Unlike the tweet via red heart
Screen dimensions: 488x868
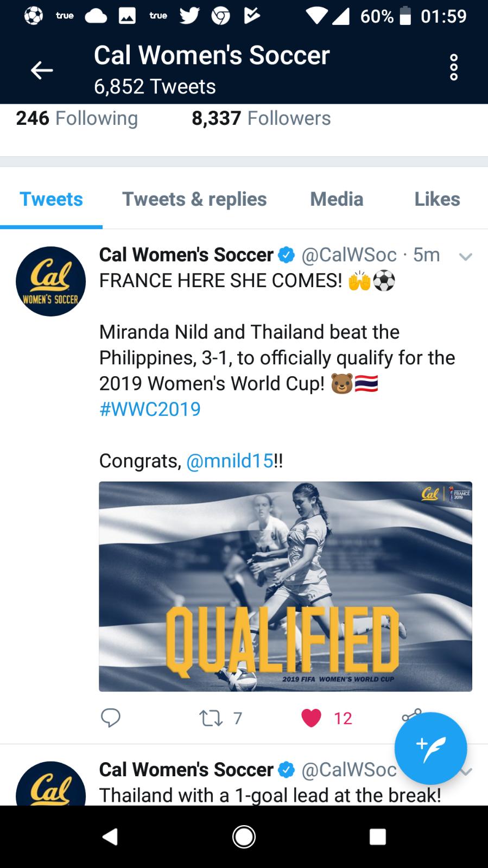pyautogui.click(x=311, y=718)
